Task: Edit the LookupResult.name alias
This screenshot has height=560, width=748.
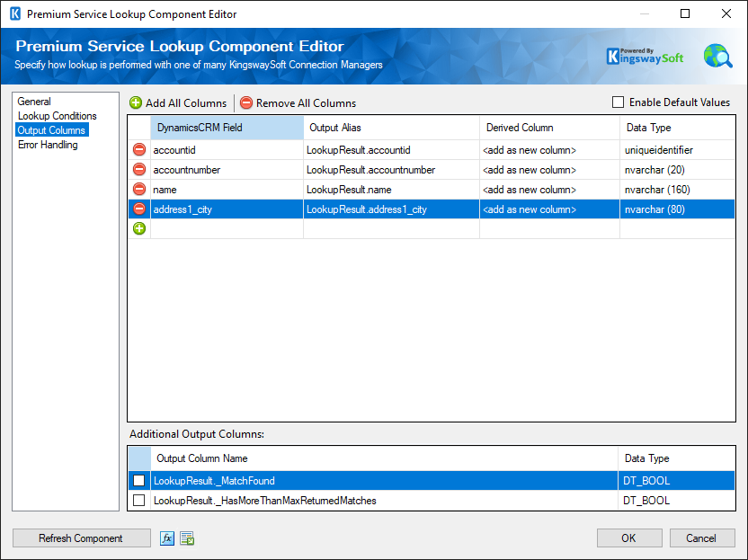Action: tap(391, 190)
